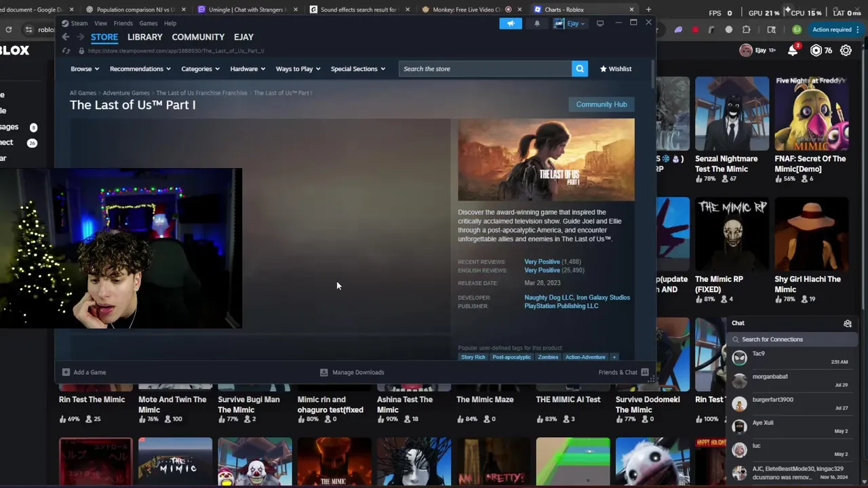The height and width of the screenshot is (488, 868).
Task: Expand the Ways to Play dropdown
Action: 298,68
